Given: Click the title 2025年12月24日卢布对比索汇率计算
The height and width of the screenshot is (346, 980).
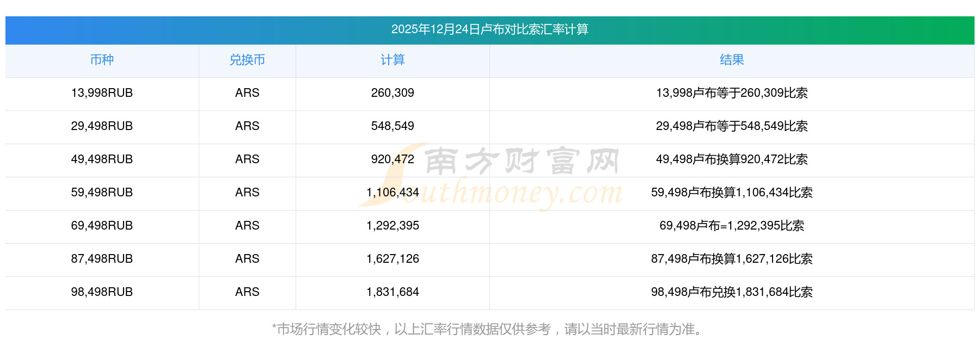Looking at the screenshot, I should 489,29.
